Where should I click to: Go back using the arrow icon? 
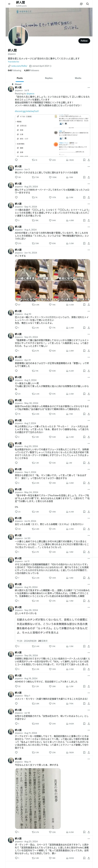coord(9,4)
